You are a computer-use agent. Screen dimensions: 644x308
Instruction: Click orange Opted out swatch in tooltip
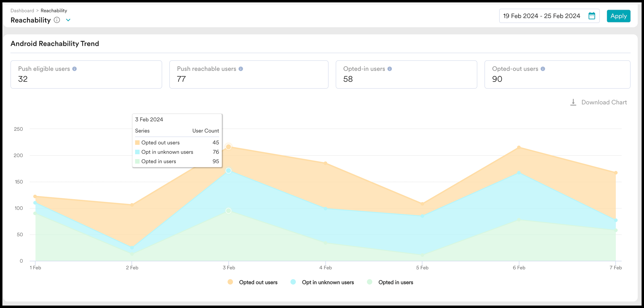pyautogui.click(x=137, y=143)
